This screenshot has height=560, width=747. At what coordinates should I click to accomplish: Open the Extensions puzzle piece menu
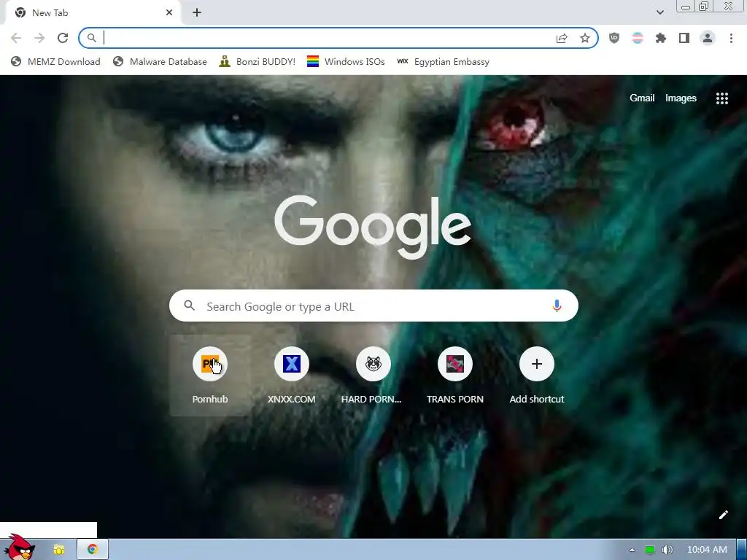pyautogui.click(x=661, y=38)
